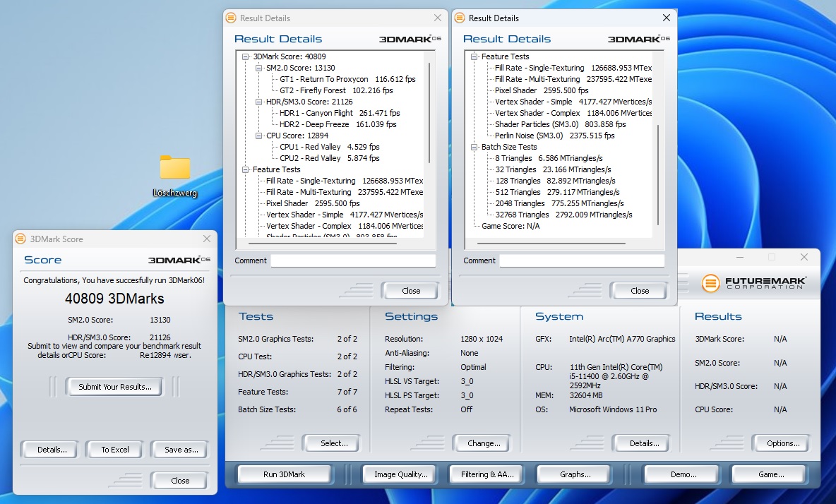Click the vertical scrollbar in the left Result Details
This screenshot has width=836, height=504.
[x=429, y=113]
